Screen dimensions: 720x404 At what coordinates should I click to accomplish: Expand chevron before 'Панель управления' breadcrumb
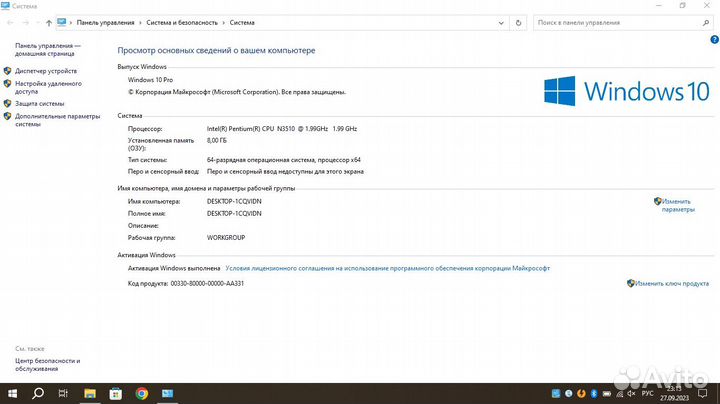[71, 22]
